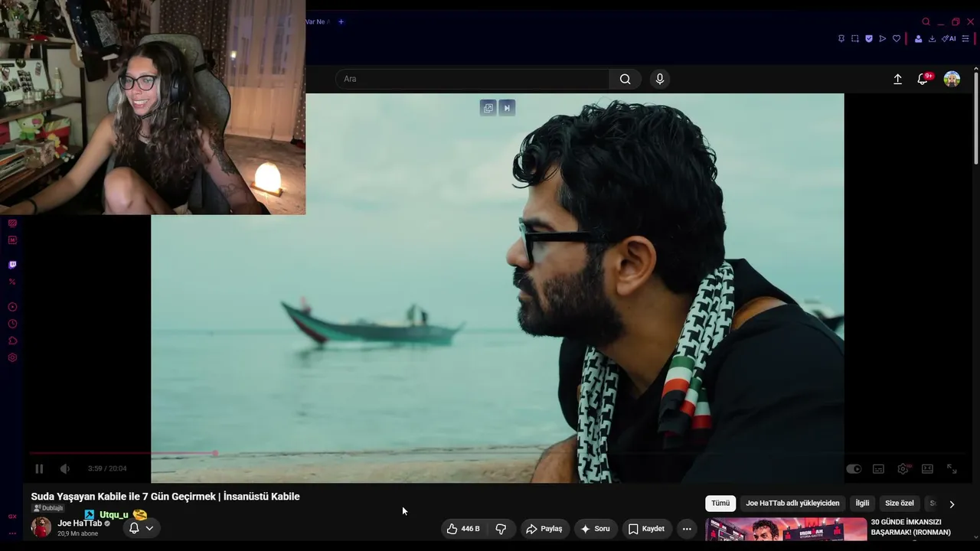Open the sidebar three-dots menu
The height and width of the screenshot is (551, 980).
pyautogui.click(x=12, y=533)
